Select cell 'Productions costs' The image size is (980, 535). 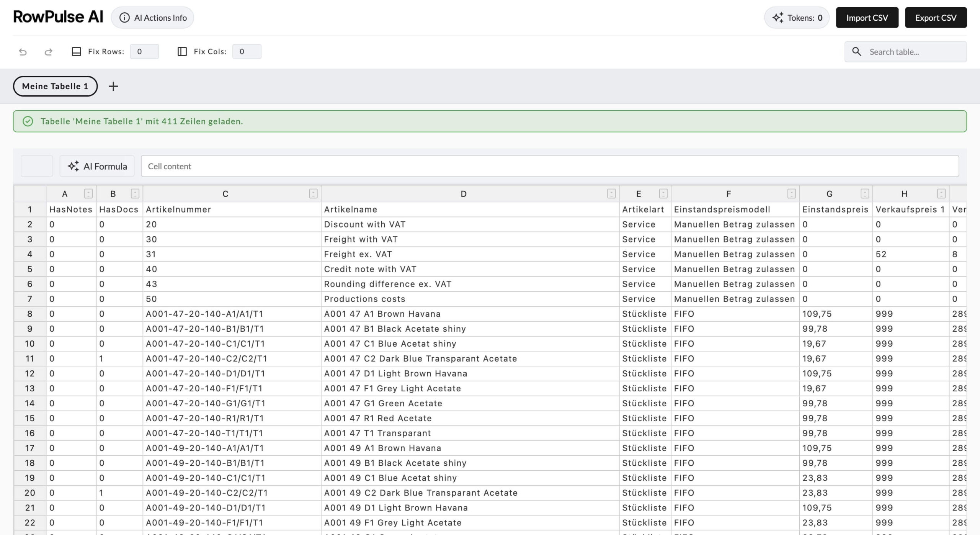[470, 299]
